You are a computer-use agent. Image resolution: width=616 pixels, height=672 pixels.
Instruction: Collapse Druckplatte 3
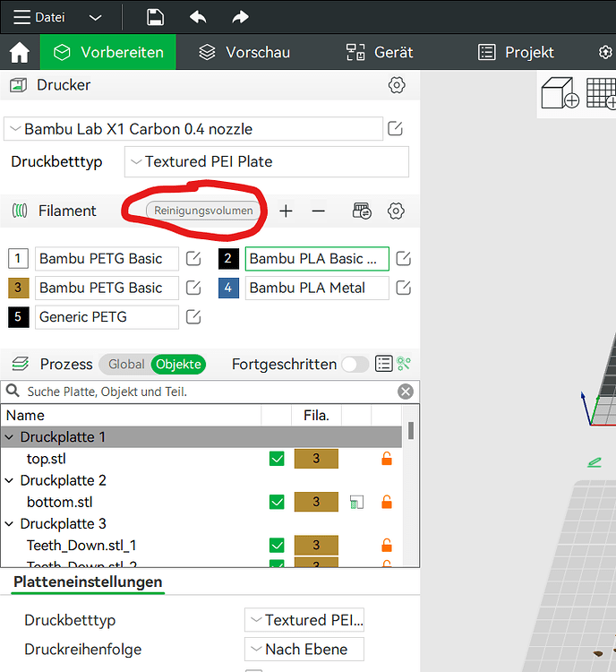[9, 524]
